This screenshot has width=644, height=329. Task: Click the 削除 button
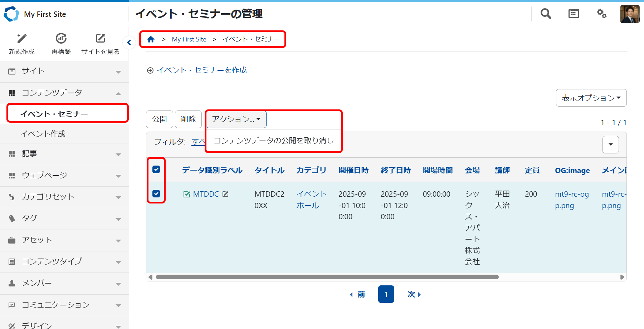pyautogui.click(x=188, y=119)
